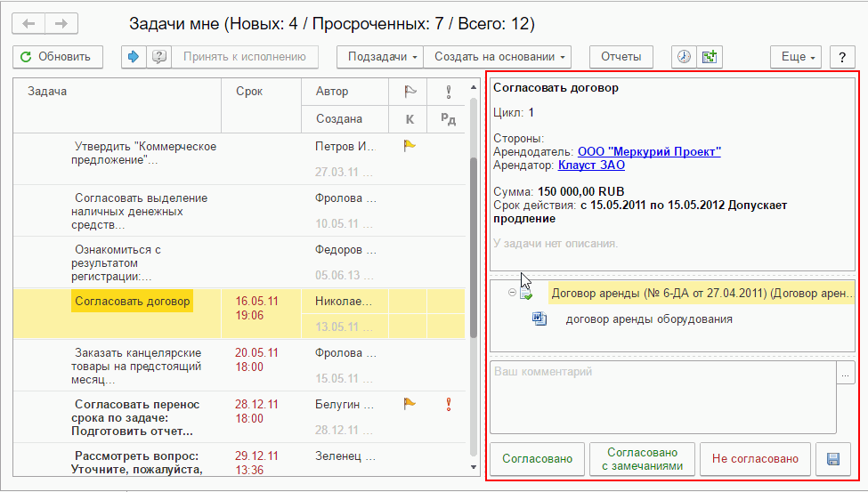Viewport: 868px width, 492px height.
Task: Click the question bubble toolbar icon
Action: coord(158,57)
